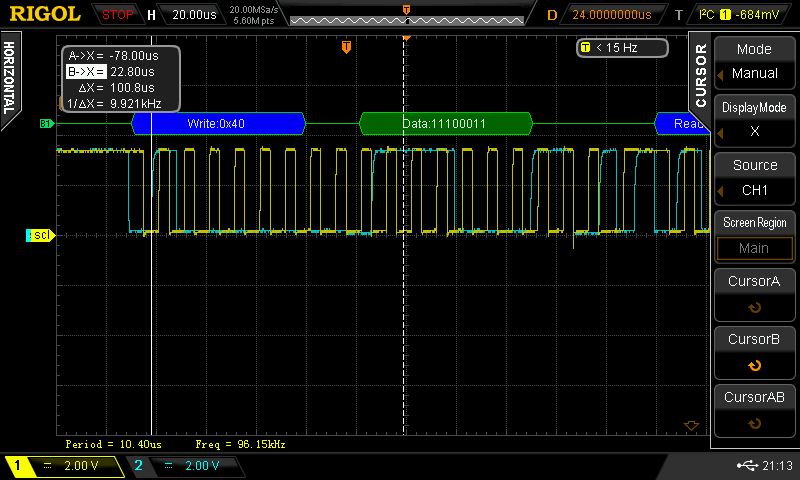Select the highlighted B->X cursor label
800x480 pixels.
tap(86, 71)
